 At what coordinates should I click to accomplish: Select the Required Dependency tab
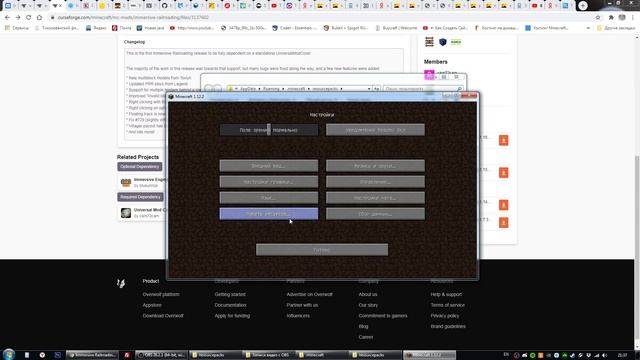(x=140, y=197)
